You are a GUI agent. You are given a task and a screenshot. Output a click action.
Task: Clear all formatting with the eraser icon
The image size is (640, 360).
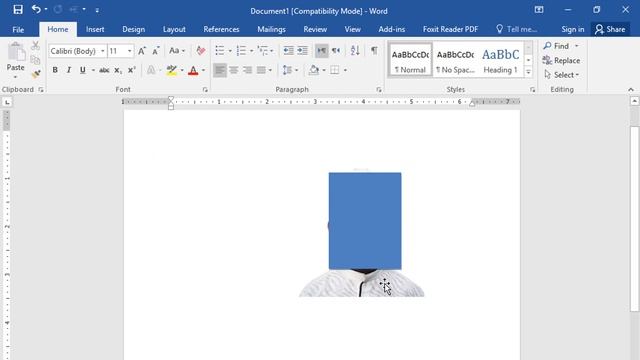tap(200, 51)
